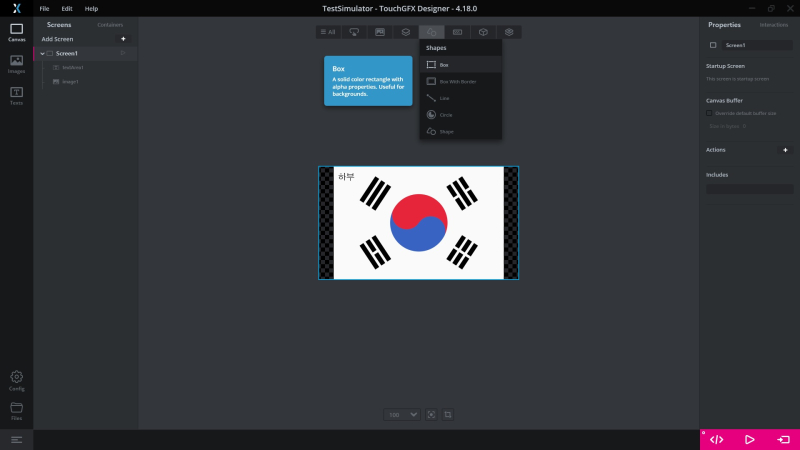Toggle the checkbox beside Screen1 name field
Viewport: 800px width, 450px height.
pos(713,45)
